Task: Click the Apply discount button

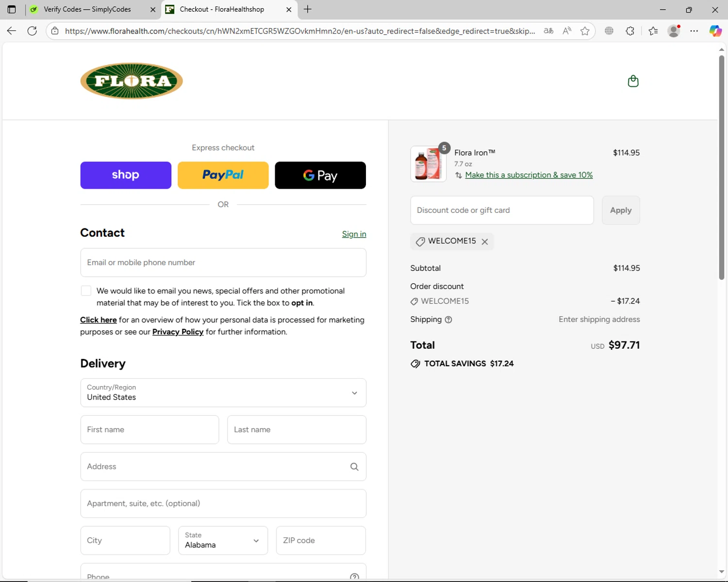Action: pos(621,210)
